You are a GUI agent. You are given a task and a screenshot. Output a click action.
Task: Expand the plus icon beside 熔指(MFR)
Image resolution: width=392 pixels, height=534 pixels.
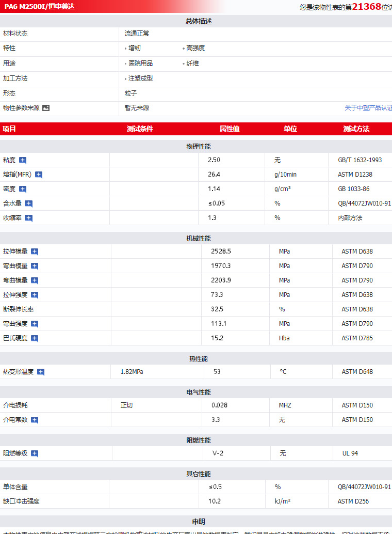[x=39, y=175]
